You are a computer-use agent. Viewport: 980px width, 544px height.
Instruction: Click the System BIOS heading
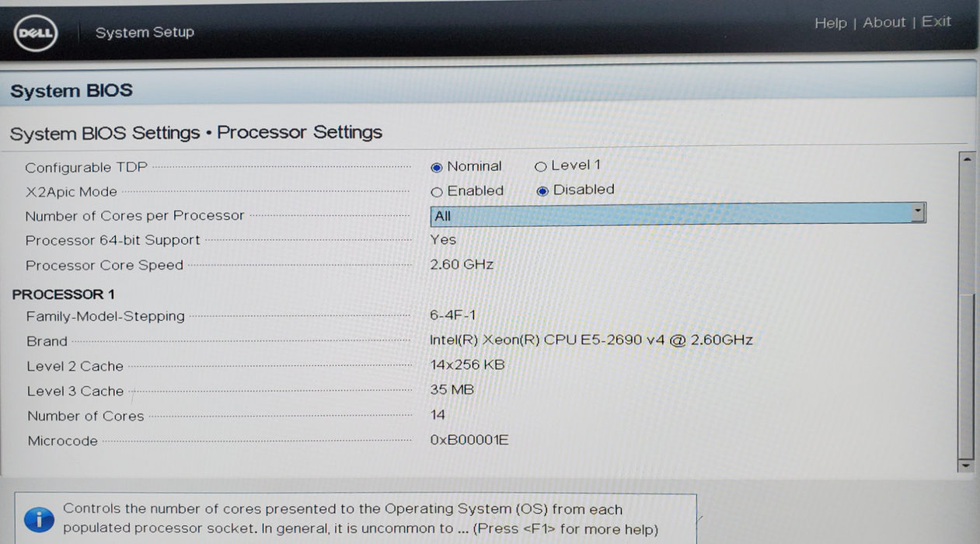(x=71, y=91)
